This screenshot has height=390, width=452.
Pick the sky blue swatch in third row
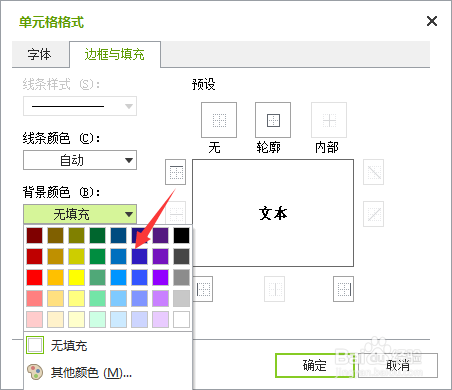(x=118, y=277)
